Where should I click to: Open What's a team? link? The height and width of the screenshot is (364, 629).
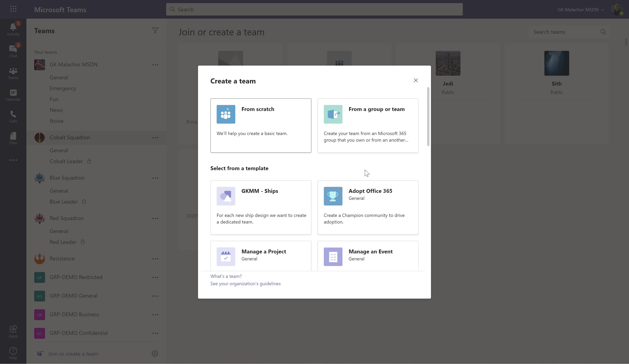[x=226, y=276]
